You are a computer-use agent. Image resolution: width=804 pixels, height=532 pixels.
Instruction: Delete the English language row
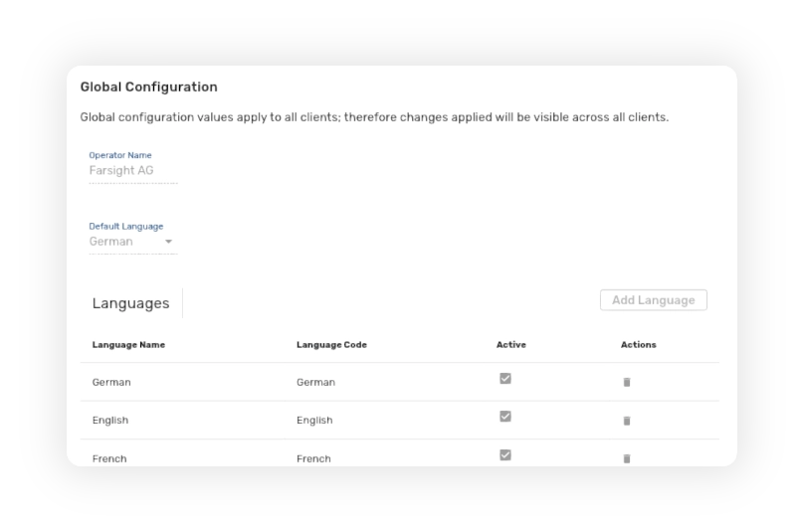[627, 421]
